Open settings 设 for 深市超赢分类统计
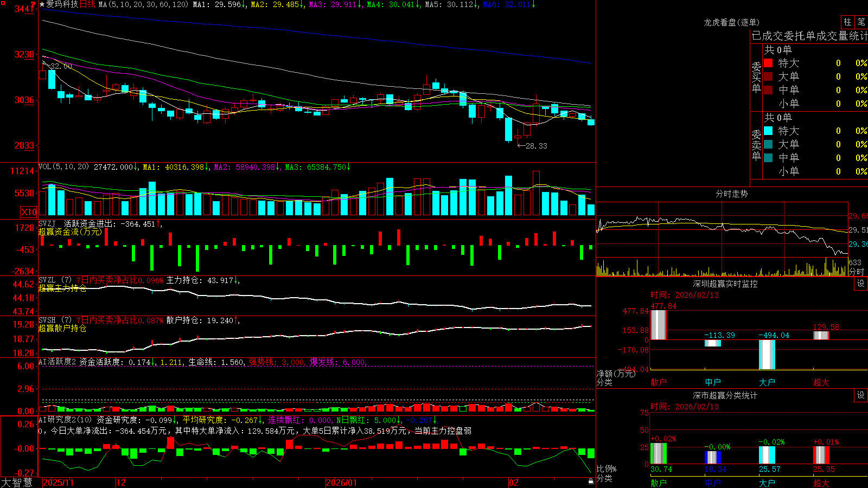 861,395
